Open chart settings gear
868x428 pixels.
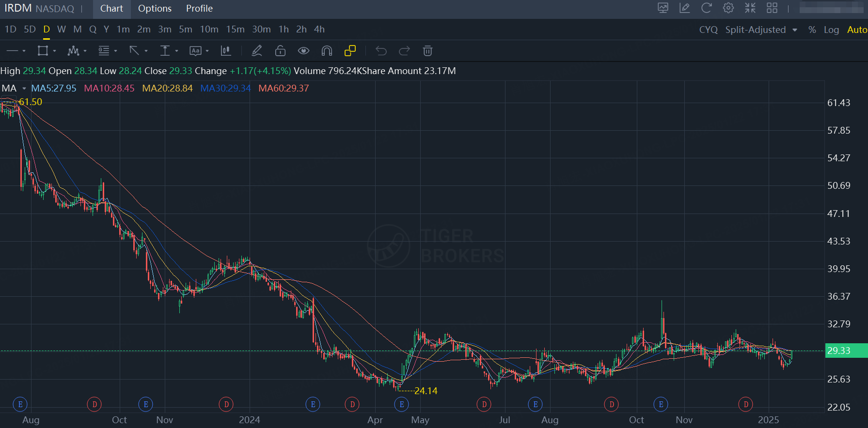point(728,8)
